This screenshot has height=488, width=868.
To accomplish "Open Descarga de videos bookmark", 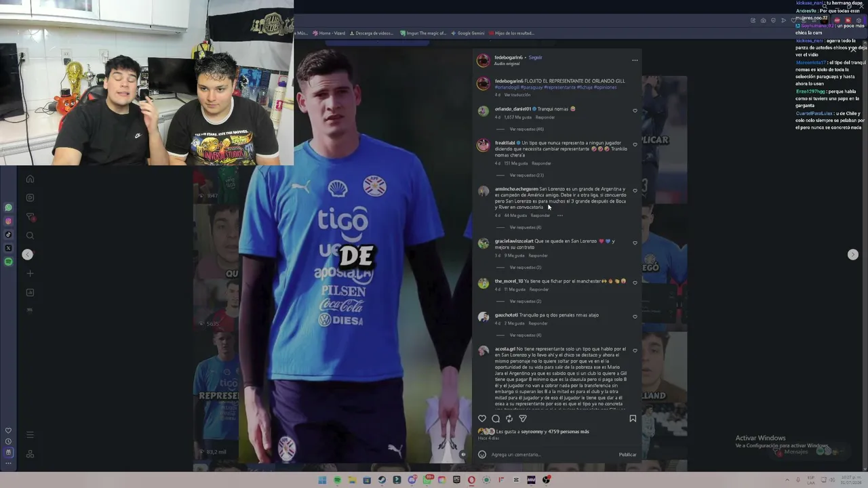I will click(x=371, y=33).
